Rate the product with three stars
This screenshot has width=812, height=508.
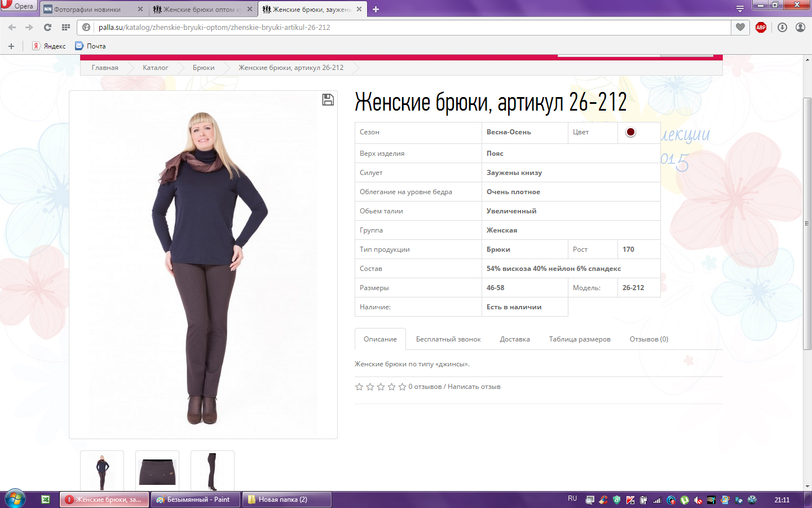coord(381,387)
